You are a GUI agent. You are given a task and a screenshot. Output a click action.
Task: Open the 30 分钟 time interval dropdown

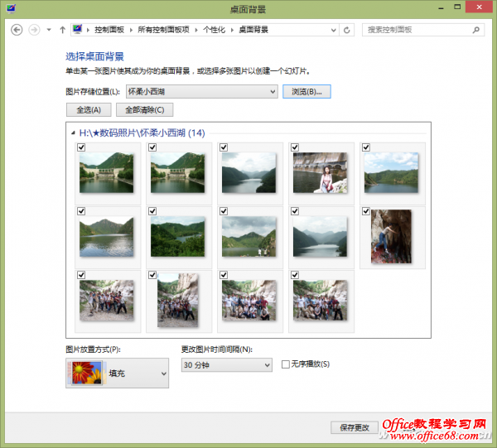tap(227, 365)
